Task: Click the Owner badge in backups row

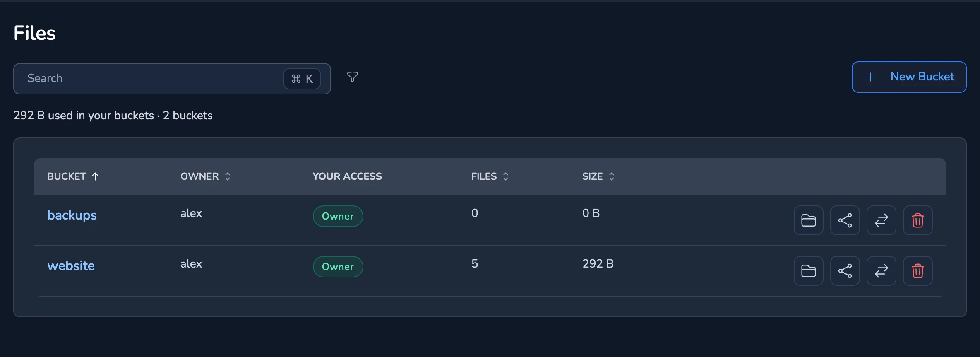Action: click(338, 216)
